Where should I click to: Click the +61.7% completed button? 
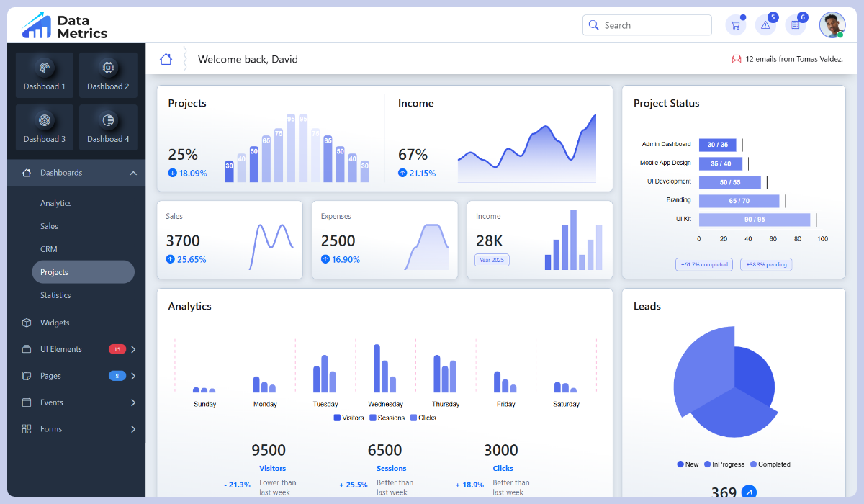(x=703, y=264)
